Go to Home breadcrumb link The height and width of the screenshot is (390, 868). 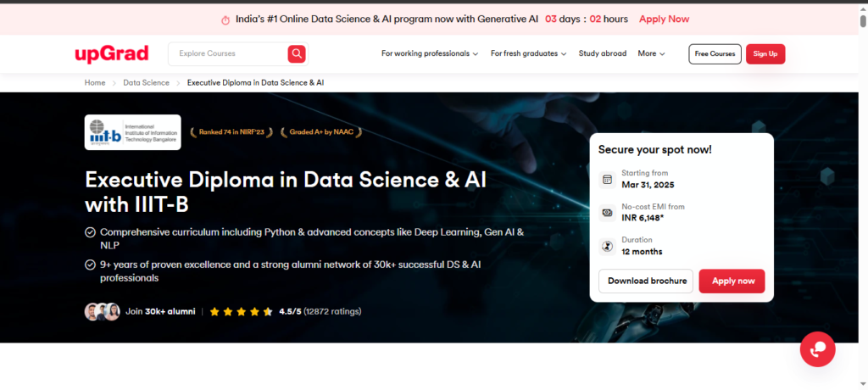coord(95,82)
